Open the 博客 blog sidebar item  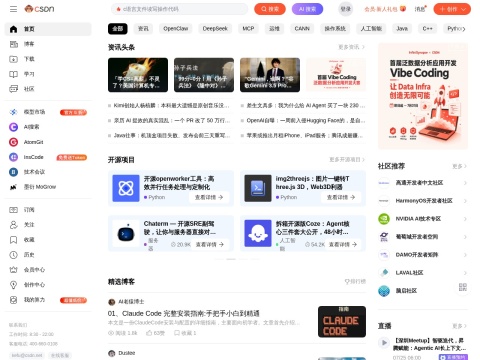pyautogui.click(x=48, y=44)
